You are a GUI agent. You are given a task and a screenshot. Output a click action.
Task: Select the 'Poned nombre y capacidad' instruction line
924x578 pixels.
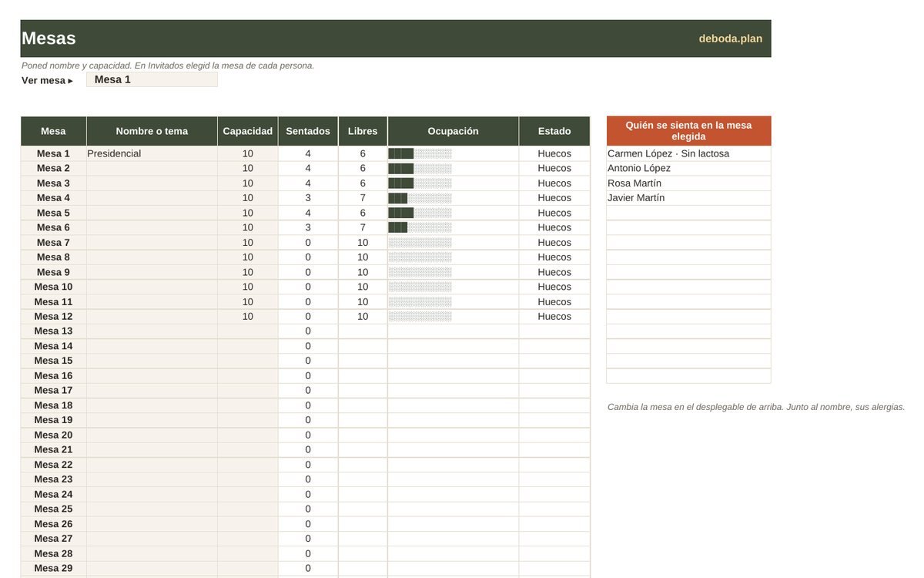click(x=168, y=66)
